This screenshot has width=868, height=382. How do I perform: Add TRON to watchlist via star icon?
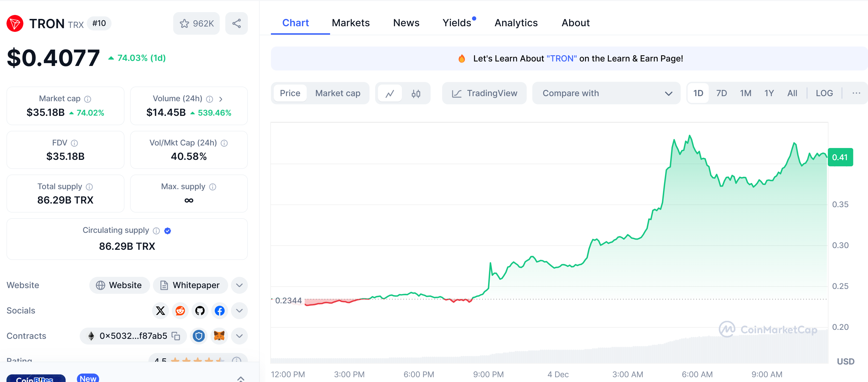click(x=184, y=23)
